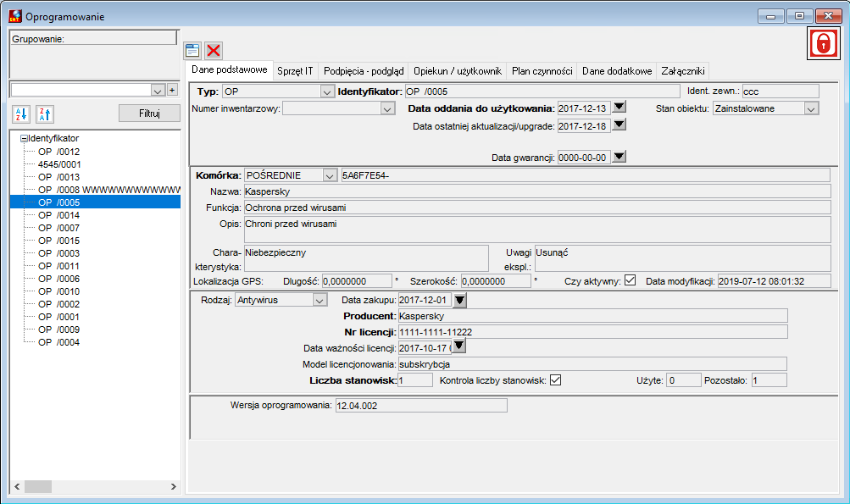Click the GPS Długość field
Viewport: 850px width, 504px height.
click(x=357, y=281)
